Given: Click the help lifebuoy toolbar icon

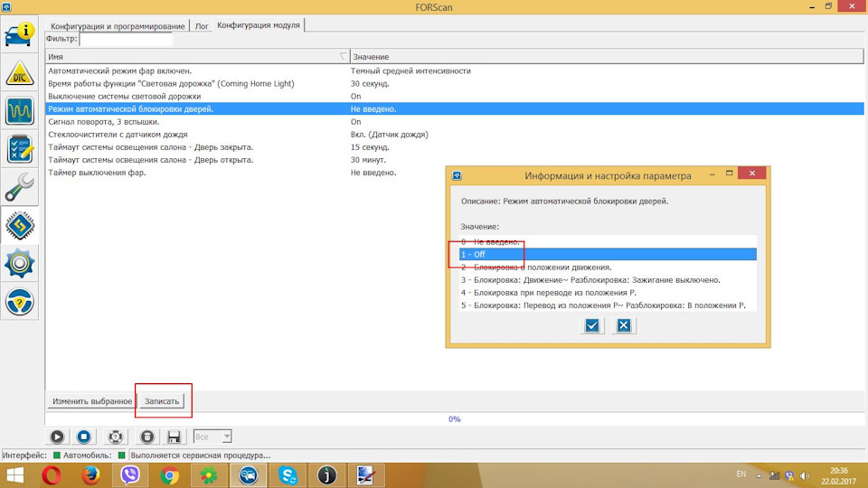Looking at the screenshot, I should [115, 436].
